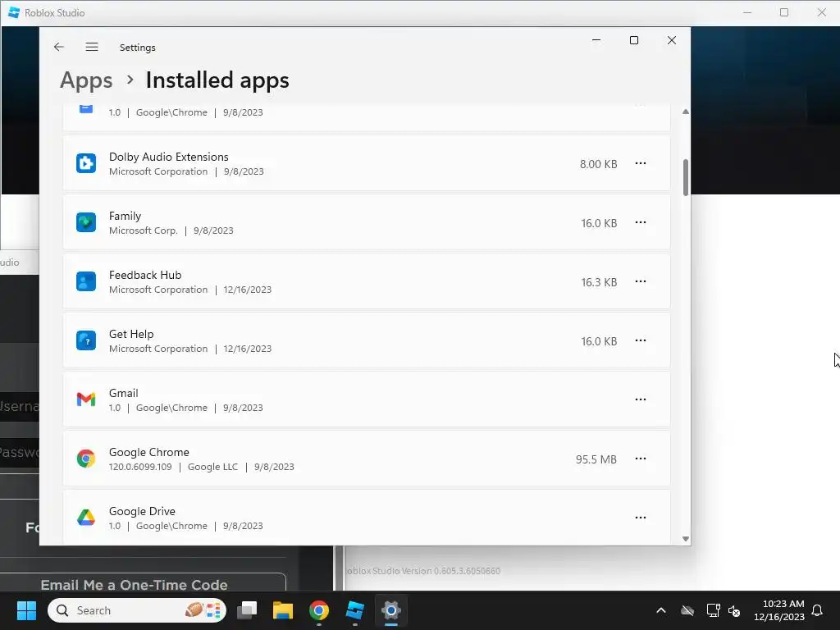Click the Google Drive app name
The image size is (840, 630).
142,511
